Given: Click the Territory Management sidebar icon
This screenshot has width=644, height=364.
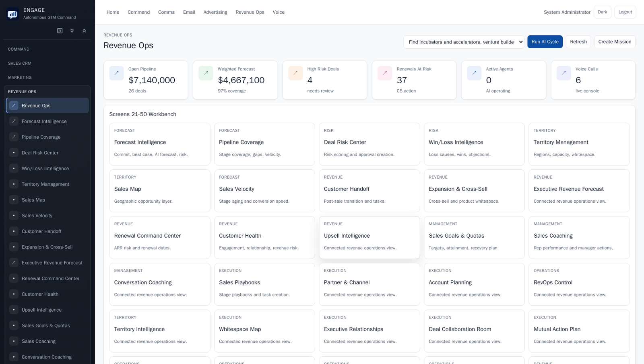Looking at the screenshot, I should click(14, 184).
